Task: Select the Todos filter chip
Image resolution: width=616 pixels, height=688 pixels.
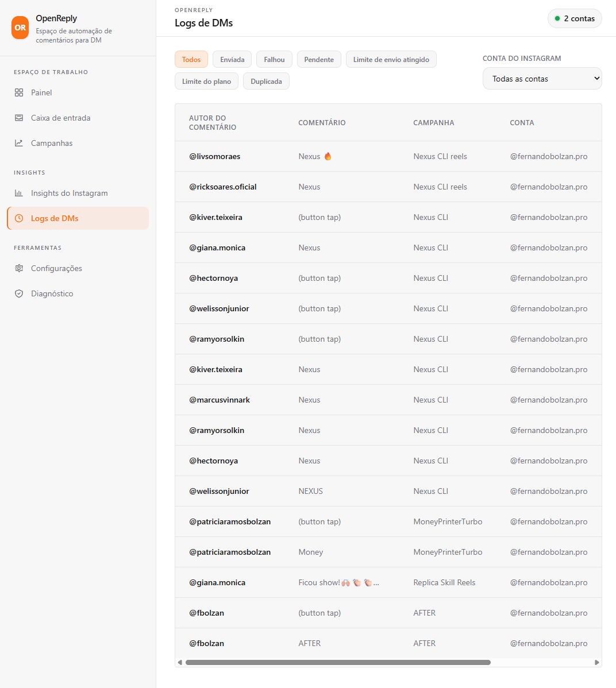Action: tap(191, 59)
